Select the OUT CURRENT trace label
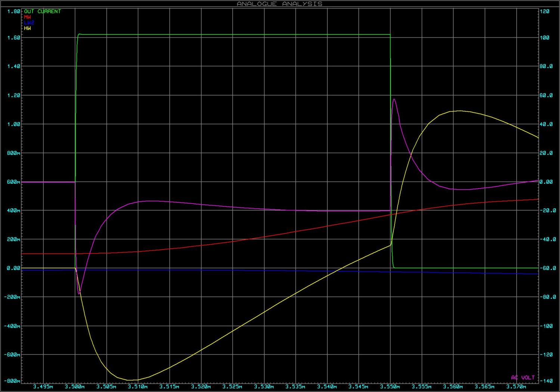Image resolution: width=560 pixels, height=392 pixels. coord(42,12)
